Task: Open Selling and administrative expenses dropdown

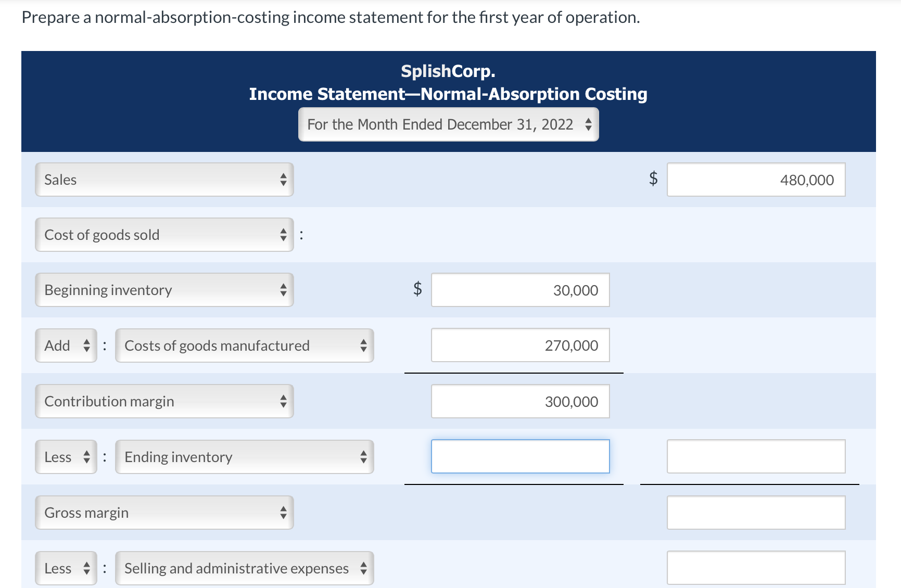Action: [245, 568]
